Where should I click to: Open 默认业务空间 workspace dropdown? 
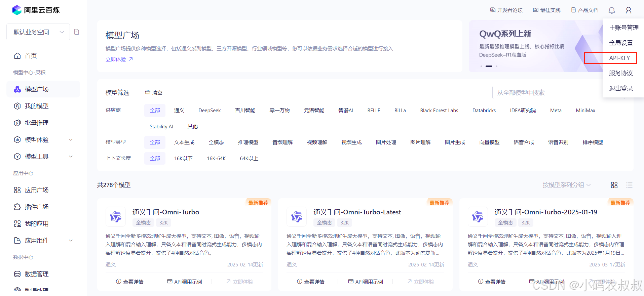coord(38,32)
